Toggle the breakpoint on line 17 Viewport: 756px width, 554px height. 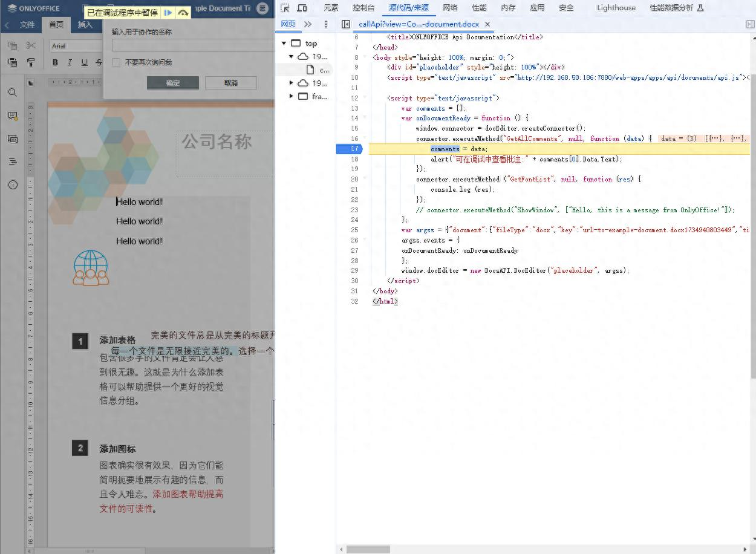tap(354, 149)
